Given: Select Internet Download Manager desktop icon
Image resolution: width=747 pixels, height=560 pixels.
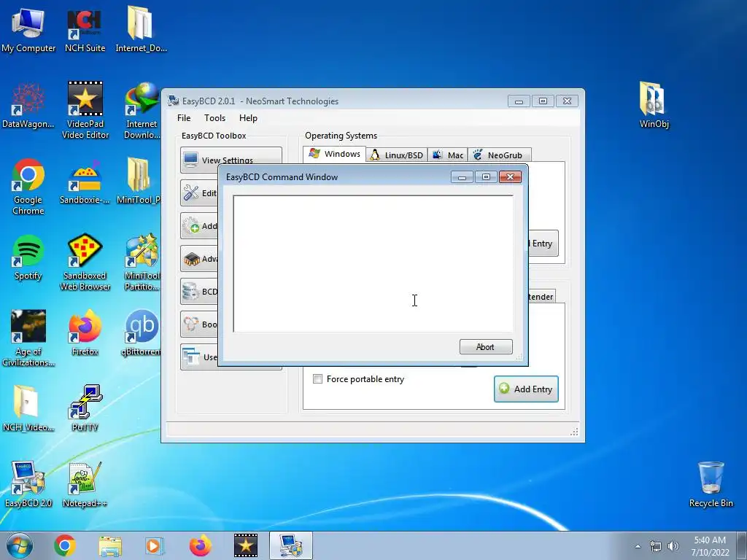Looking at the screenshot, I should tap(142, 111).
